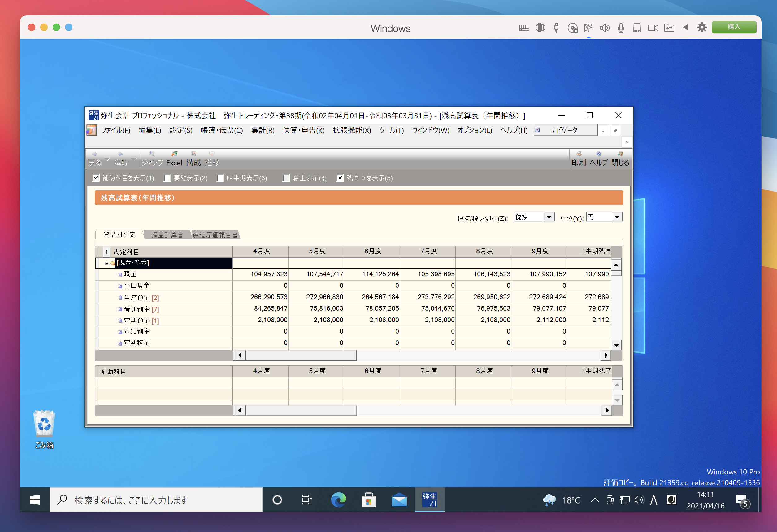Collapse the [現金・預金] tree group

coord(107,263)
